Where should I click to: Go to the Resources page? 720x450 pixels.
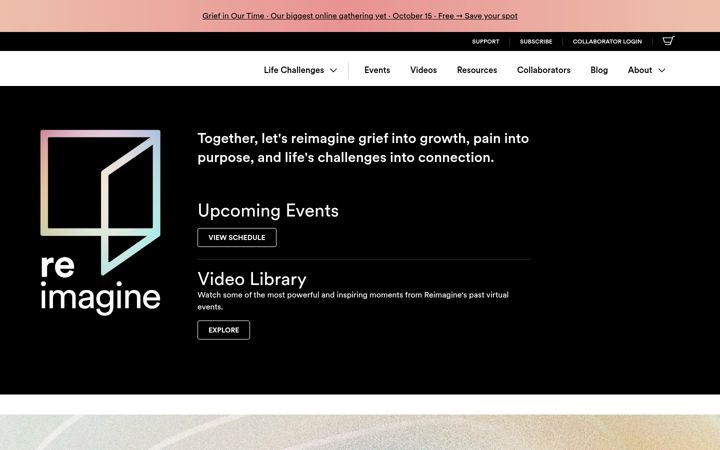pos(477,70)
